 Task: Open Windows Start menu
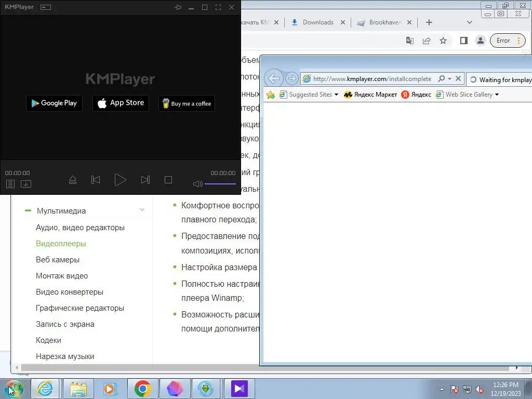pyautogui.click(x=14, y=389)
